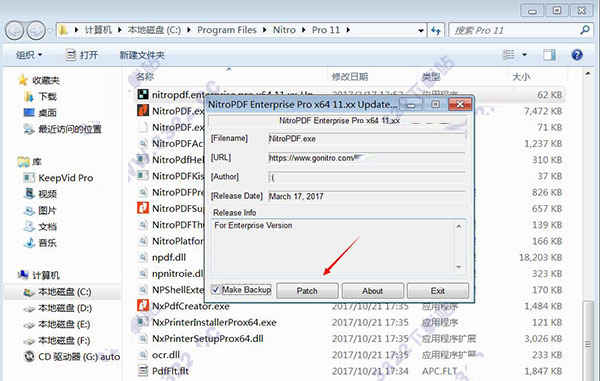Viewport: 600px width, 381px height.
Task: Click the blue help icon
Action: tap(577, 55)
